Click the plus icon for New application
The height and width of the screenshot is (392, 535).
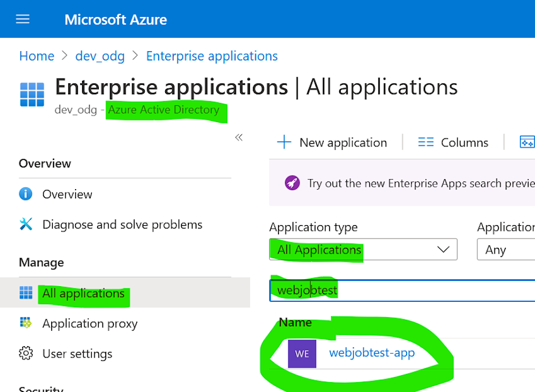(x=284, y=142)
